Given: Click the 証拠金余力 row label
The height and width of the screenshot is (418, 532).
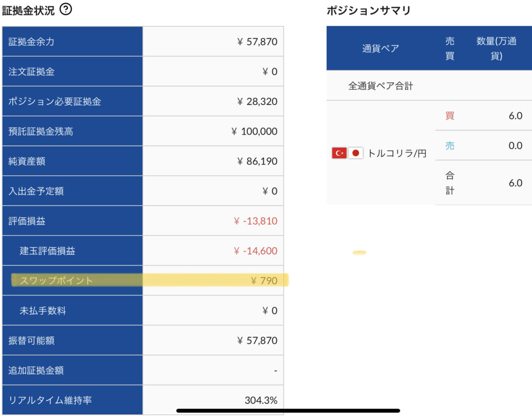Looking at the screenshot, I should (x=32, y=42).
